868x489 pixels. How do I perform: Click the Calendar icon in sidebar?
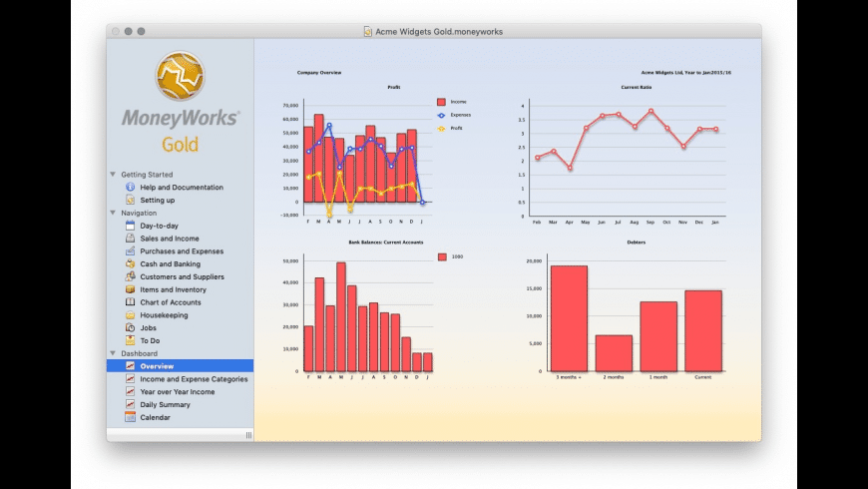pyautogui.click(x=130, y=417)
